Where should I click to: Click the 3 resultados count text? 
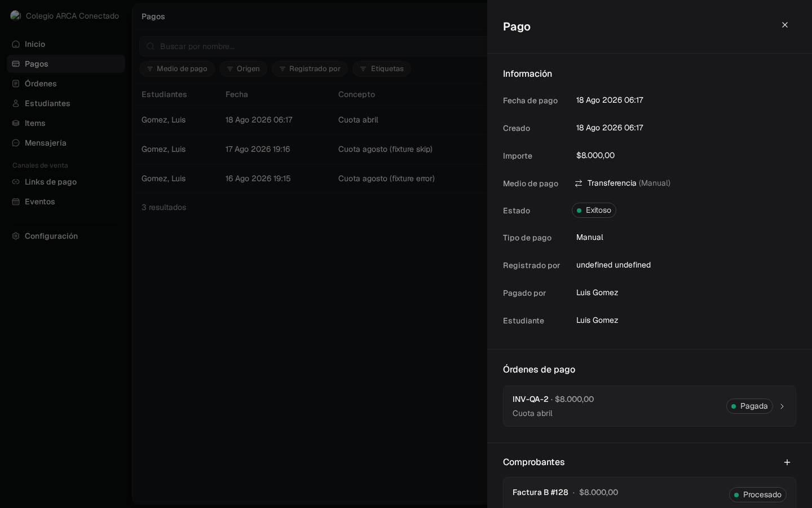[x=164, y=207]
